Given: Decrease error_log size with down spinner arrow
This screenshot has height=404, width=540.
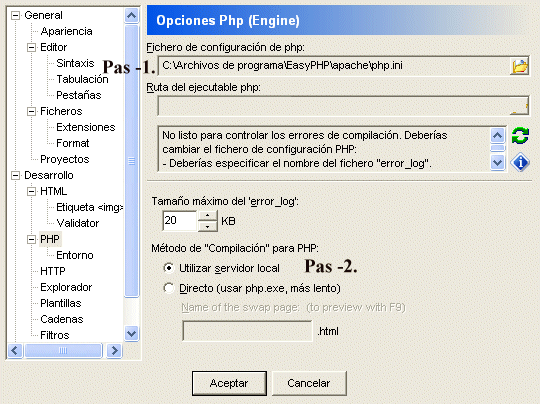Looking at the screenshot, I should [x=207, y=226].
